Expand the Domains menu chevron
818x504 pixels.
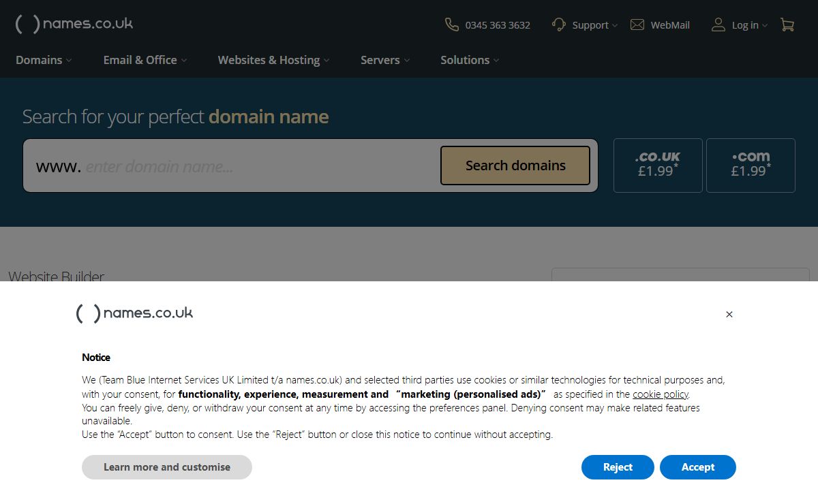click(69, 61)
